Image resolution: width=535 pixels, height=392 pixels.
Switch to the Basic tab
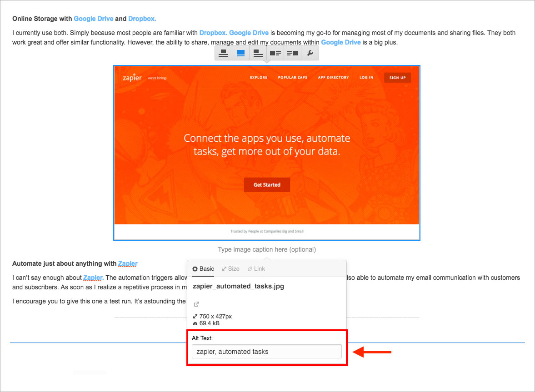(x=203, y=268)
